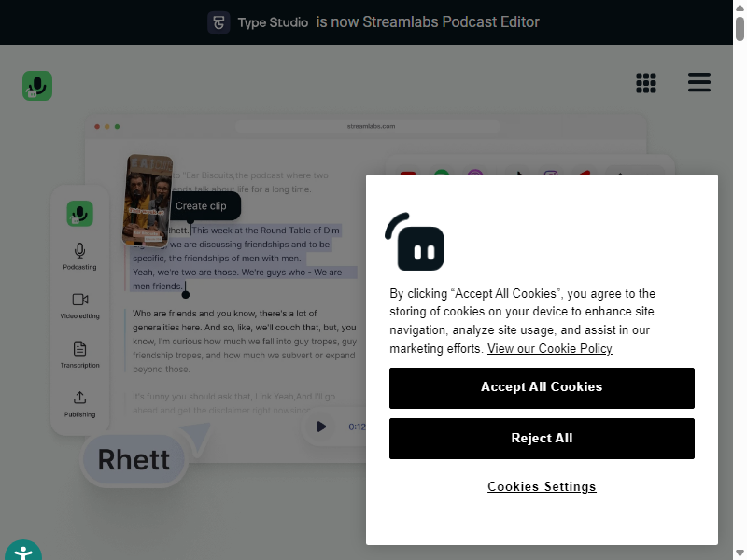The image size is (747, 560).
Task: Click the Streamlabs logo in cookie dialog
Action: pyautogui.click(x=415, y=242)
